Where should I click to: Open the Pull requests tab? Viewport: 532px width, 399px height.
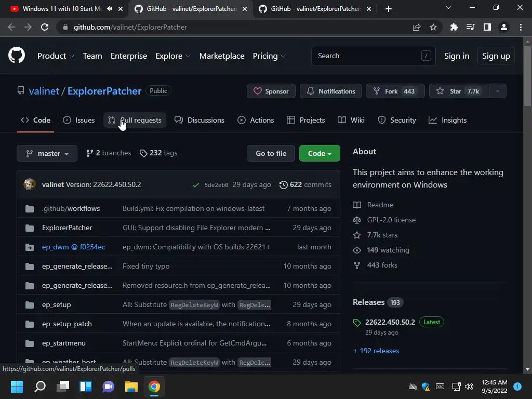[135, 120]
